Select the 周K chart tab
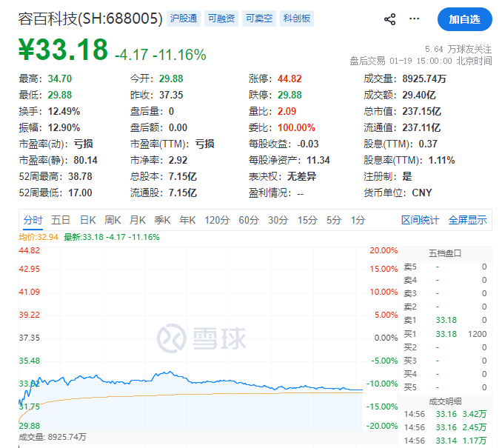Screen dimensions: 502x448 [113, 220]
